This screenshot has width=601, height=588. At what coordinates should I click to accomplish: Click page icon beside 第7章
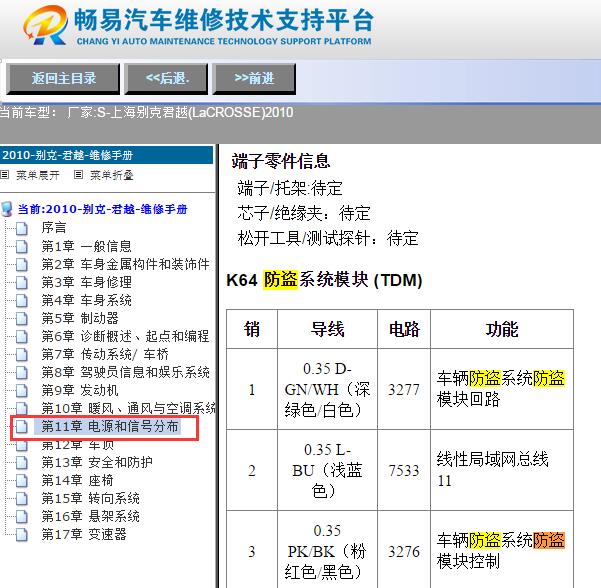coord(22,354)
